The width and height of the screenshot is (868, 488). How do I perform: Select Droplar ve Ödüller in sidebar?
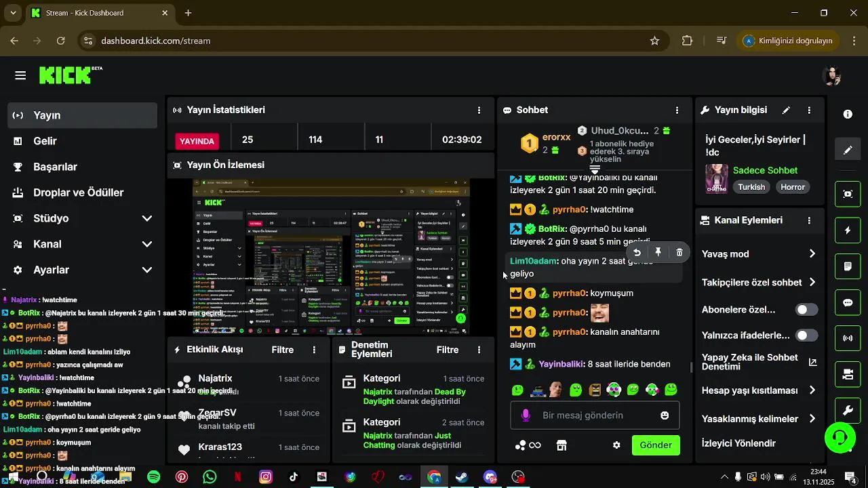pos(82,192)
